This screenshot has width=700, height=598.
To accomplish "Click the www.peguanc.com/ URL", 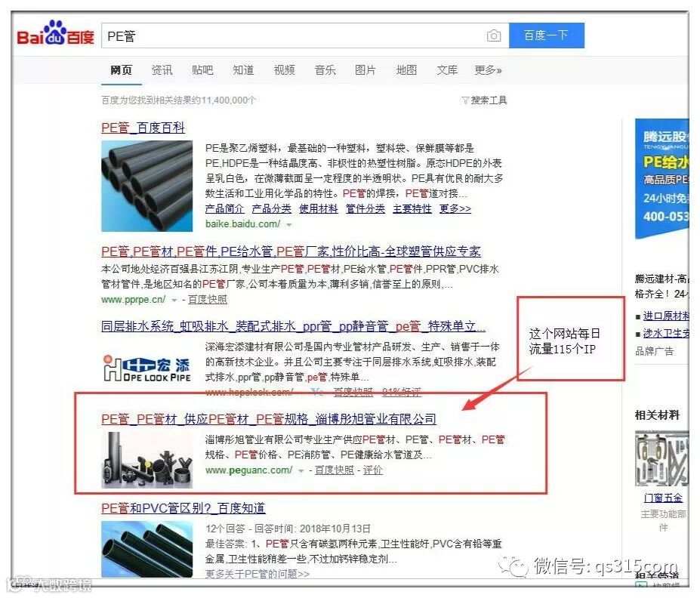I will (x=249, y=470).
